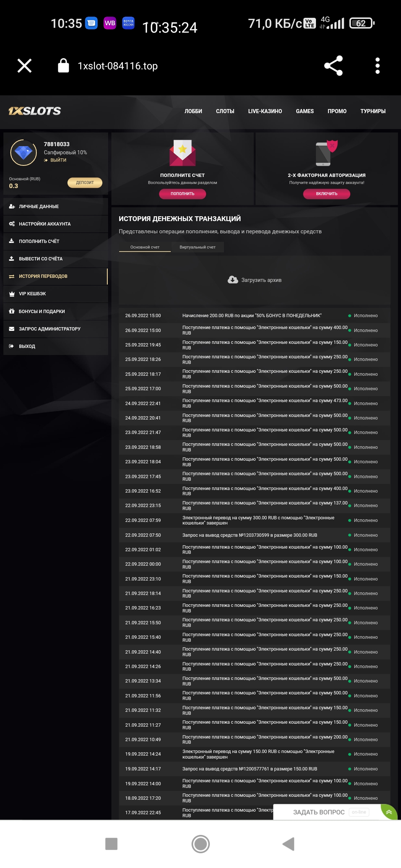Click the sapphire diamond VIP avatar
Viewport: 401px width, 868px height.
[23, 152]
